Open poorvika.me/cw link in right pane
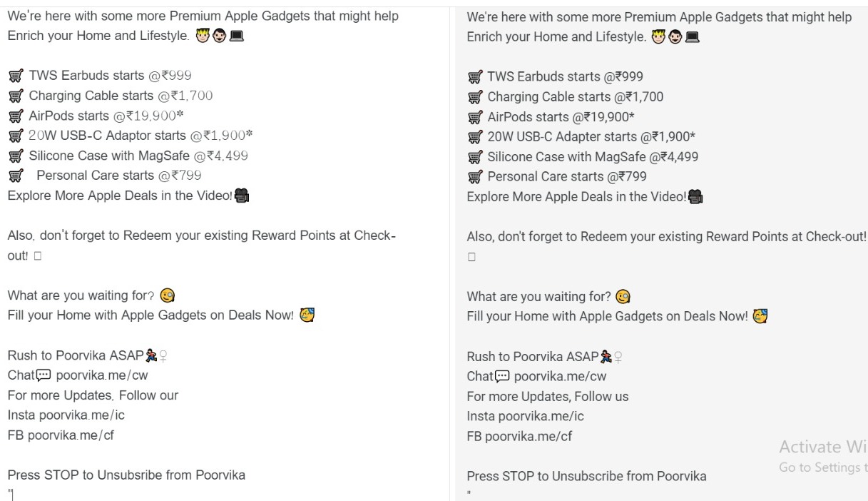 [560, 377]
